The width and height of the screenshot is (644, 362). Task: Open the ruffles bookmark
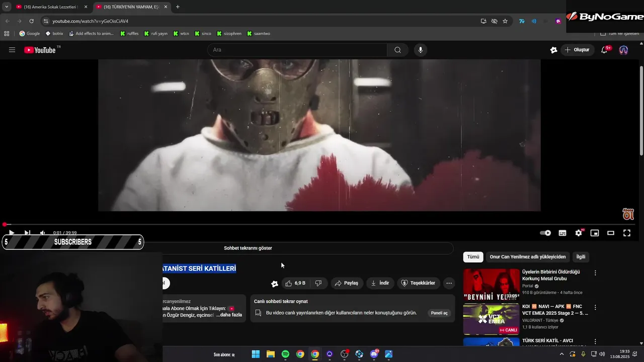click(x=129, y=34)
